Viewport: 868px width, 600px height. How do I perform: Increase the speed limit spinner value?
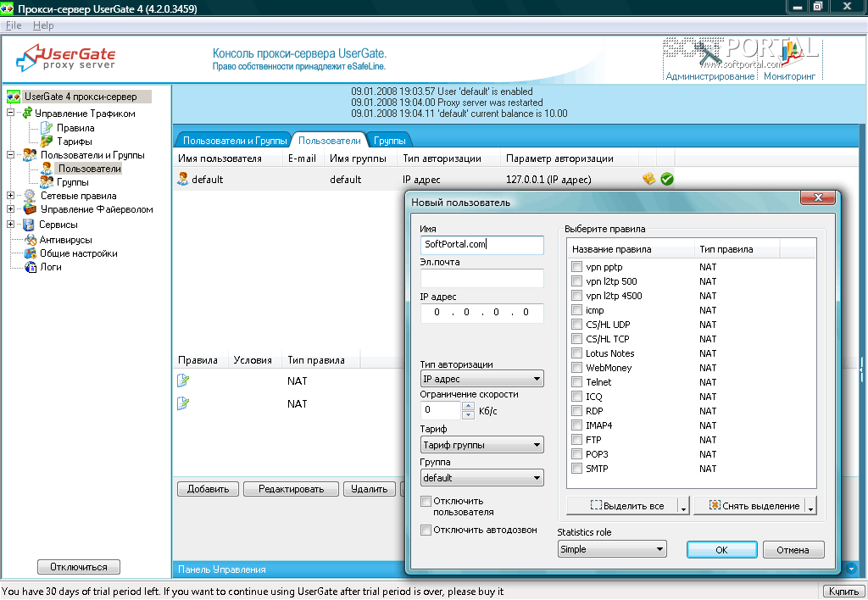coord(468,406)
